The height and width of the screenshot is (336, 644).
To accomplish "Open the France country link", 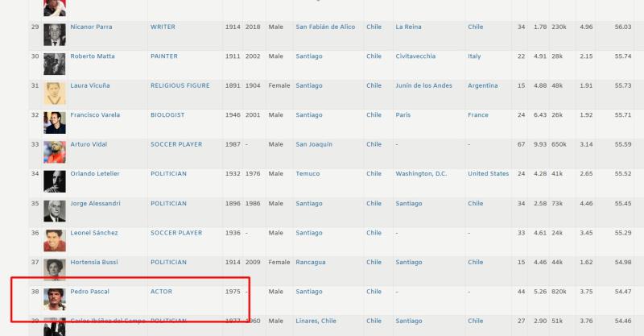I will 478,115.
